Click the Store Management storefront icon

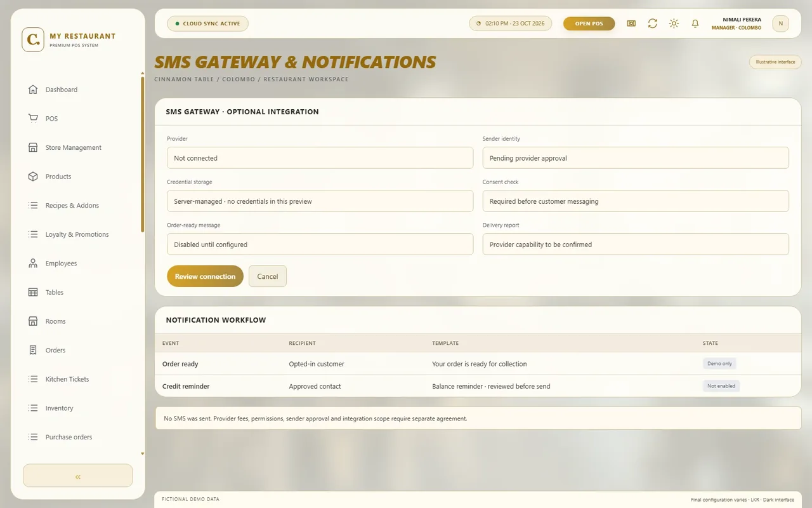(x=33, y=147)
